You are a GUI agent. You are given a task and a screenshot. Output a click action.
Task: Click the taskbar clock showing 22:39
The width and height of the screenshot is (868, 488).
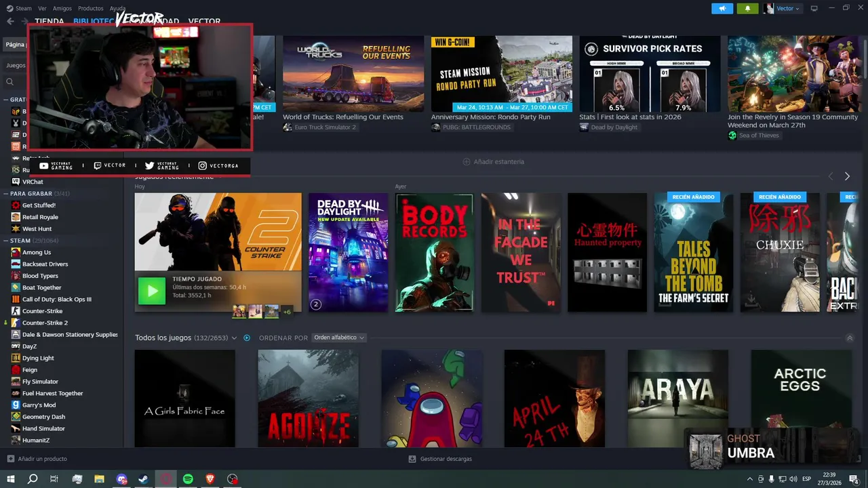coord(829,479)
